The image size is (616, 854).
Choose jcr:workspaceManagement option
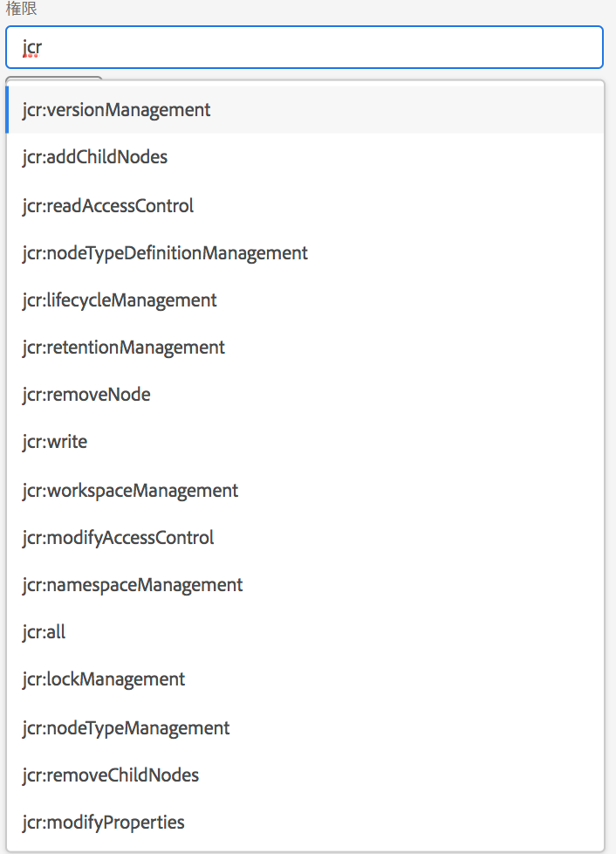point(130,491)
